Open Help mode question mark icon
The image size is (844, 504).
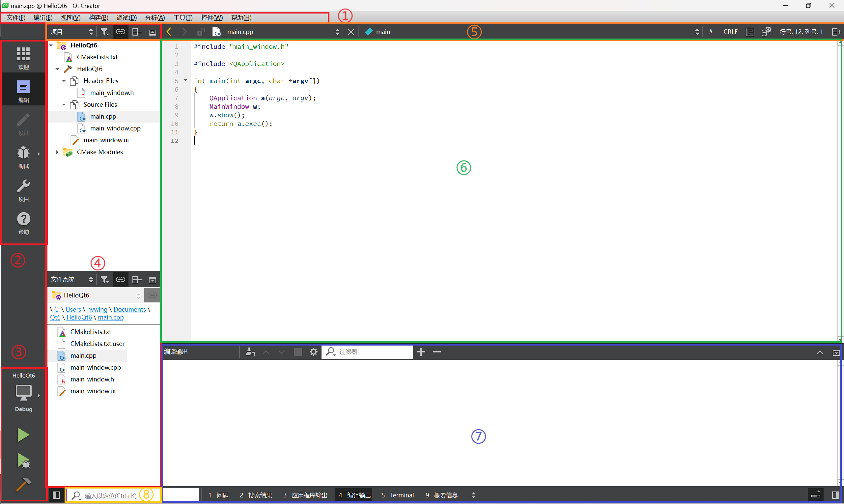click(23, 223)
